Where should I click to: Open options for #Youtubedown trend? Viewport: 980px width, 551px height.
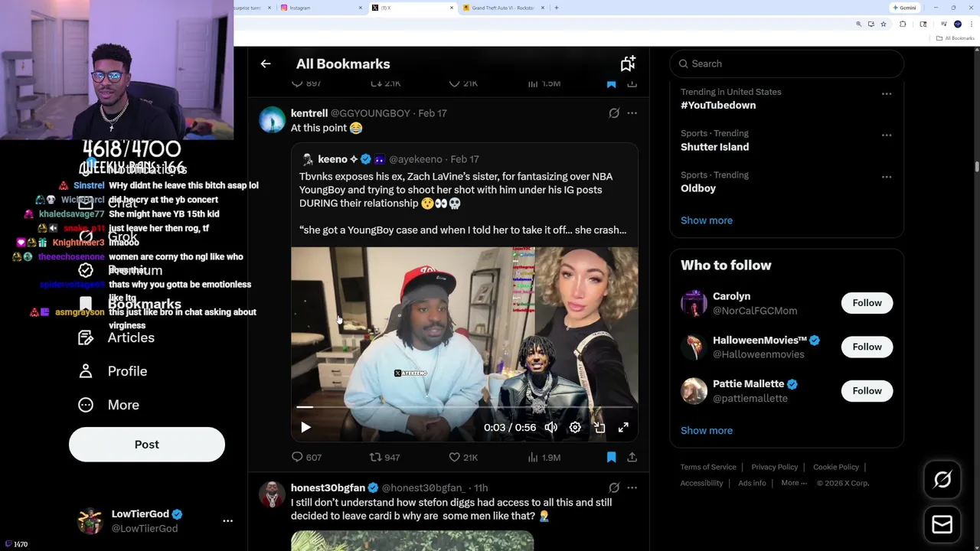tap(886, 94)
